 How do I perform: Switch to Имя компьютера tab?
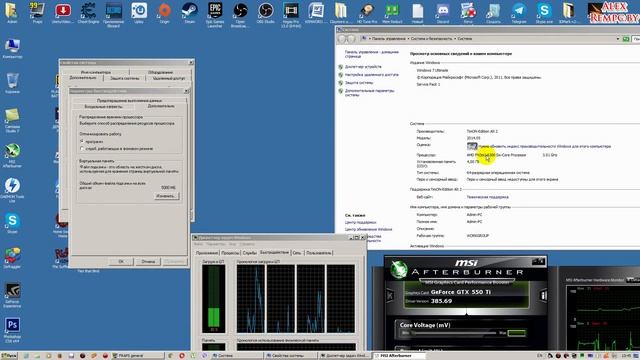96,72
